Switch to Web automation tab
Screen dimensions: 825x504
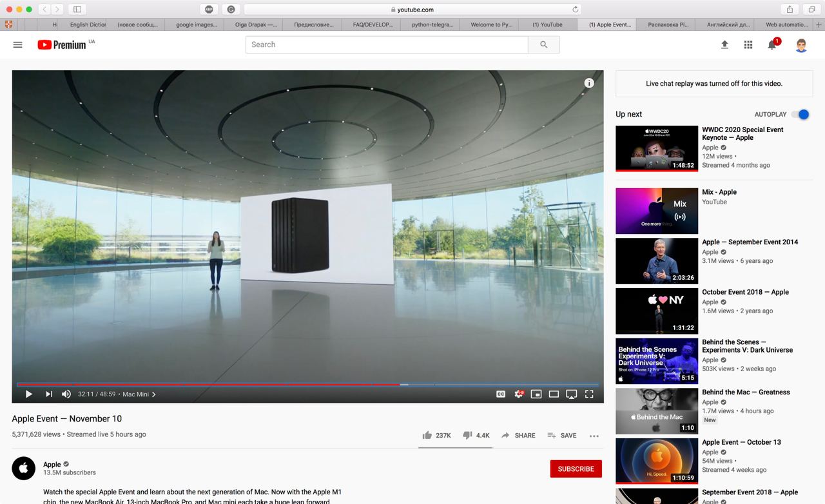[784, 24]
